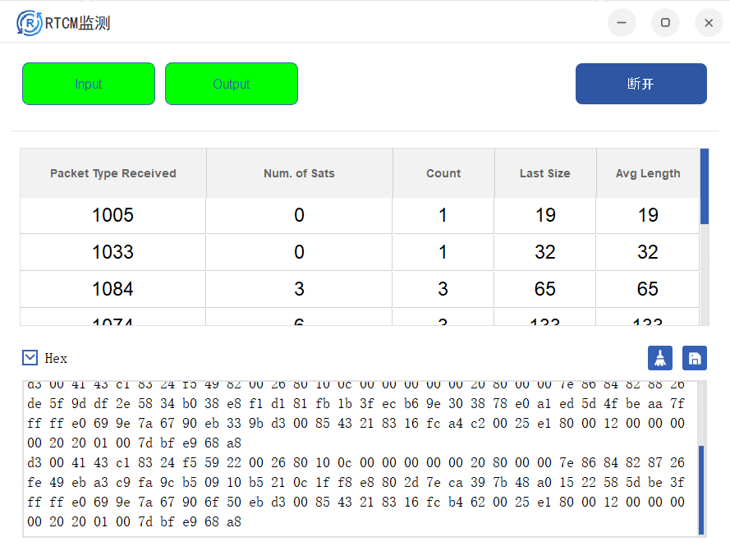Viewport: 730px width, 560px height.
Task: Save the hex log to file
Action: (695, 358)
